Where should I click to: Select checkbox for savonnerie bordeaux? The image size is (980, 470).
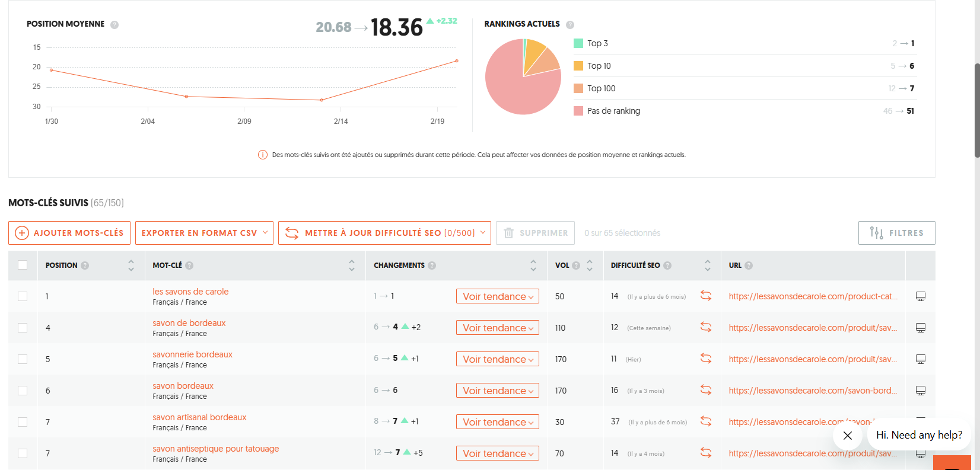coord(23,359)
